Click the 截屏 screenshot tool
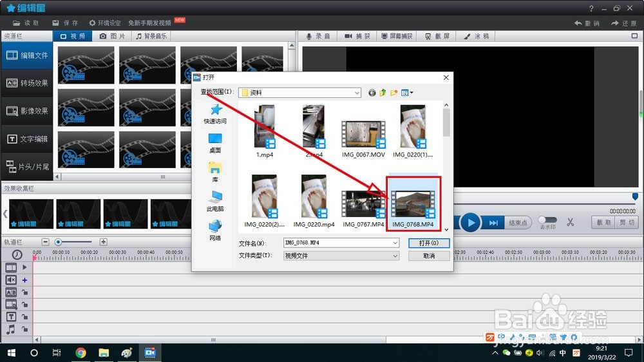The height and width of the screenshot is (362, 644). click(x=437, y=36)
